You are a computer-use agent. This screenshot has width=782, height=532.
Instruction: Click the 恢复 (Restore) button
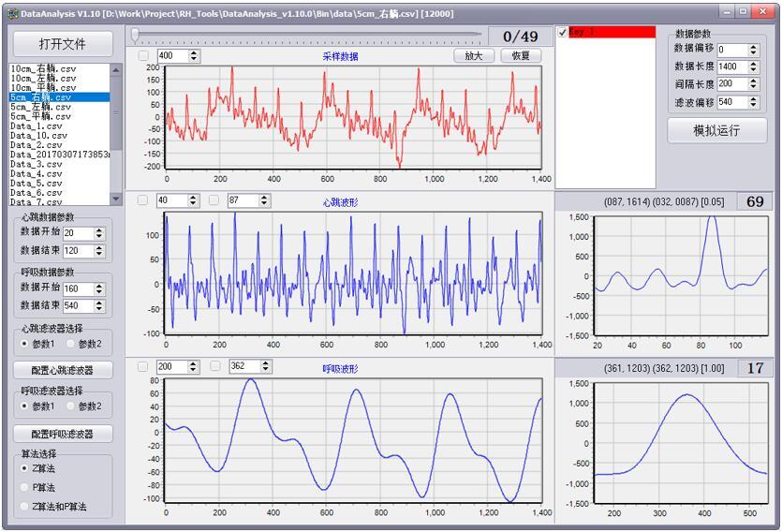tap(521, 56)
